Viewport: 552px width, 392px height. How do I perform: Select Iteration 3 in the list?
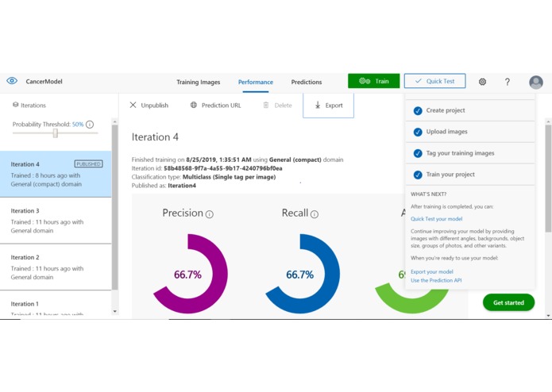pos(56,221)
